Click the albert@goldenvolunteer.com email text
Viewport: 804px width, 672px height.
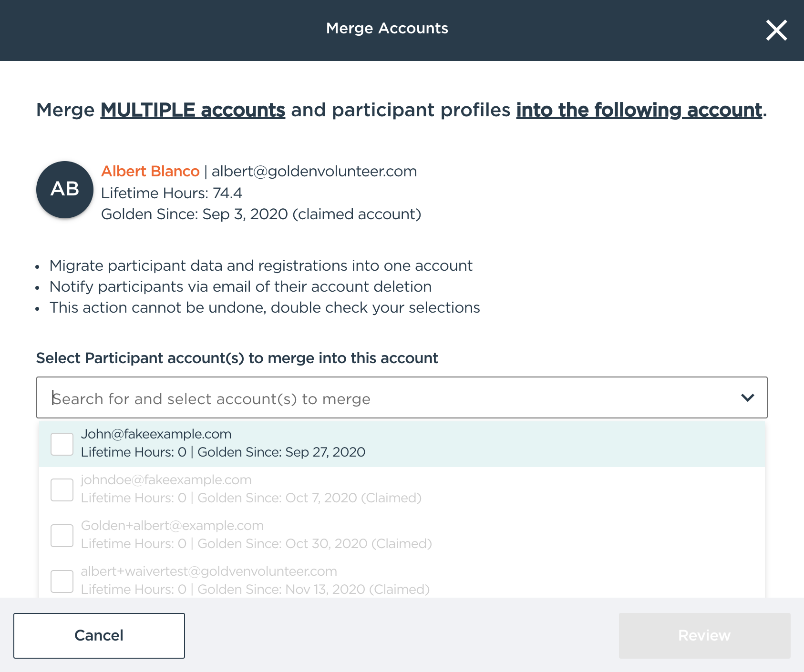[314, 171]
